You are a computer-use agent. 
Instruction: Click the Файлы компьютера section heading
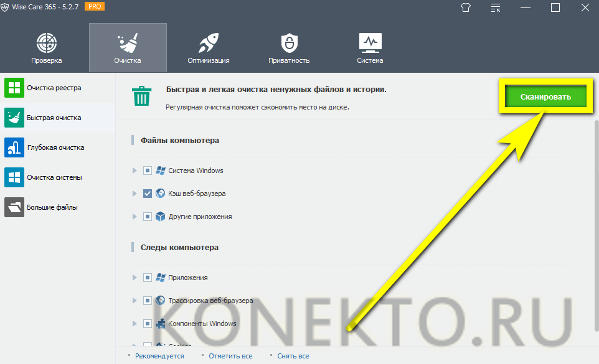(x=179, y=141)
